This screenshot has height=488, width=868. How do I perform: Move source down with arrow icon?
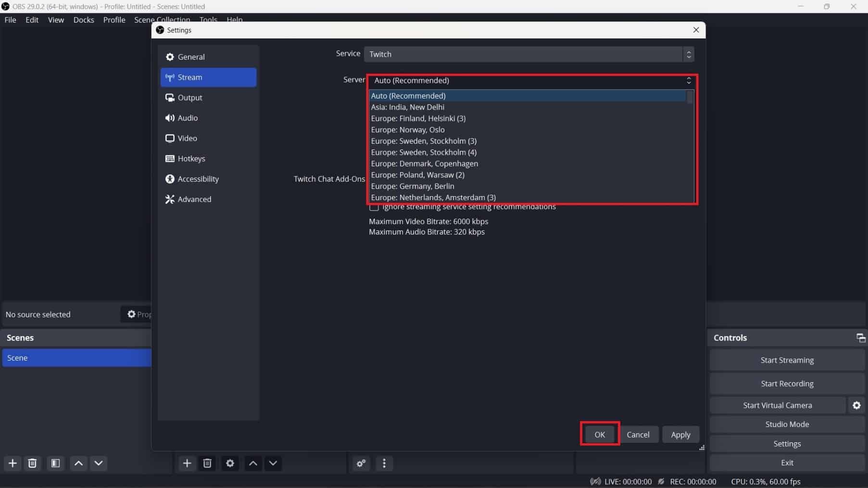pos(273,463)
